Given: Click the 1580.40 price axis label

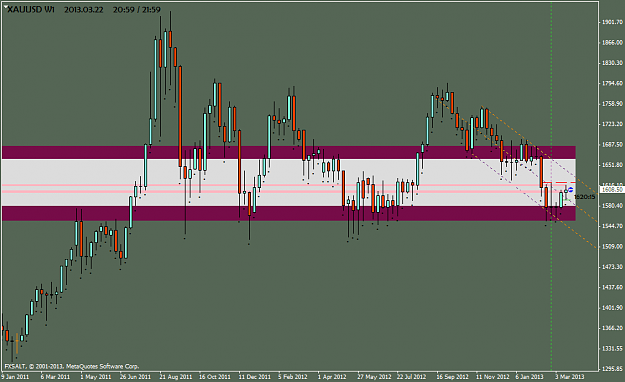Looking at the screenshot, I should [612, 206].
